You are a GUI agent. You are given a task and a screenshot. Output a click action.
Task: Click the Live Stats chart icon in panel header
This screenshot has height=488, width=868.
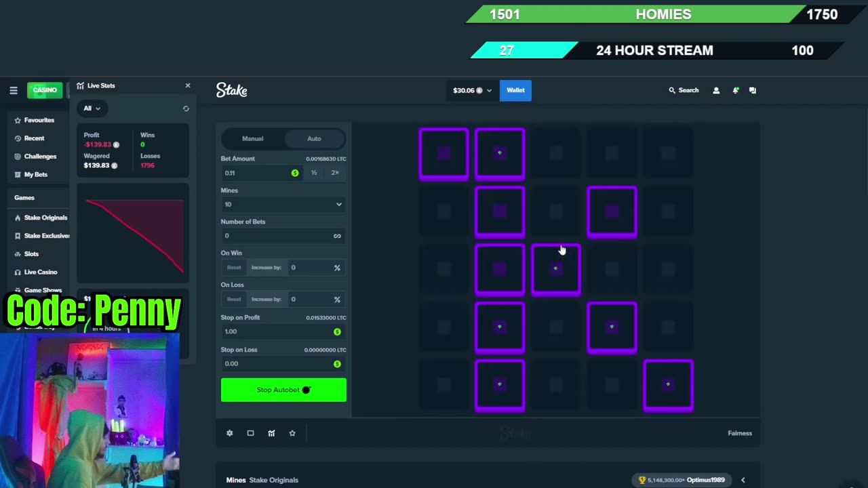[80, 86]
